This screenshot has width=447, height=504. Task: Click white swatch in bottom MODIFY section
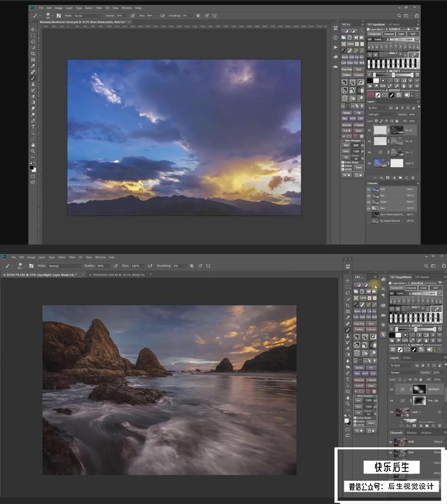(x=398, y=335)
